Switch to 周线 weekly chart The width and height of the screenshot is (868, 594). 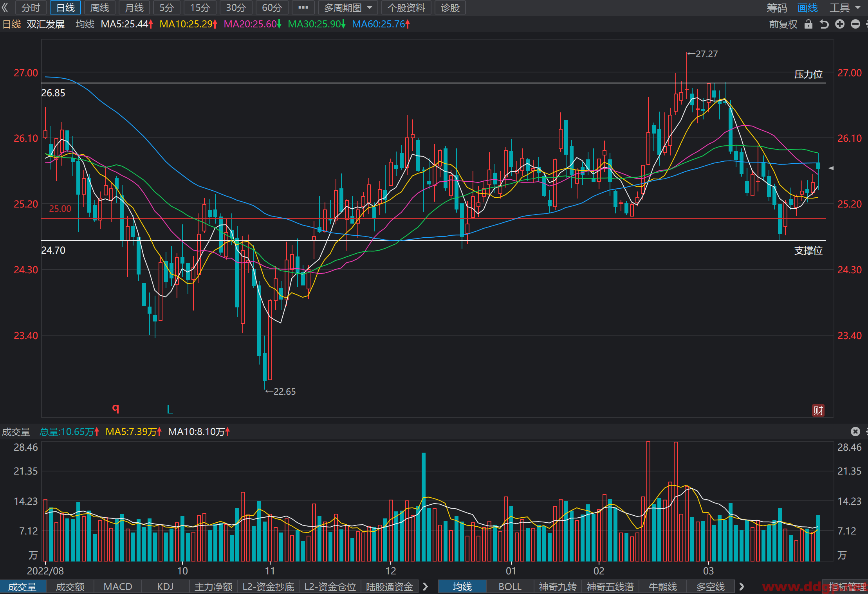(100, 7)
